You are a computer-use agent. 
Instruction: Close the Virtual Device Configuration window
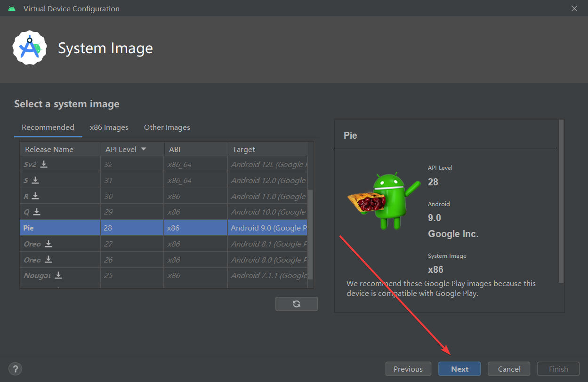tap(574, 8)
